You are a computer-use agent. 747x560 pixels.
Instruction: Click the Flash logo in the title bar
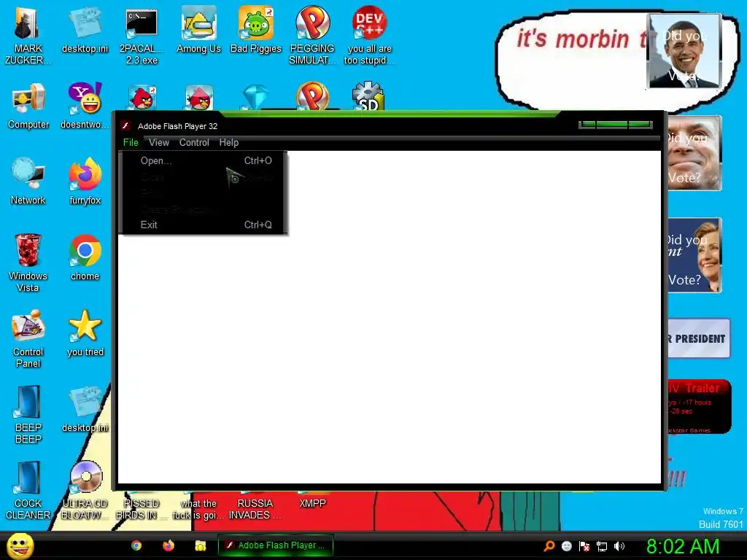pos(125,125)
